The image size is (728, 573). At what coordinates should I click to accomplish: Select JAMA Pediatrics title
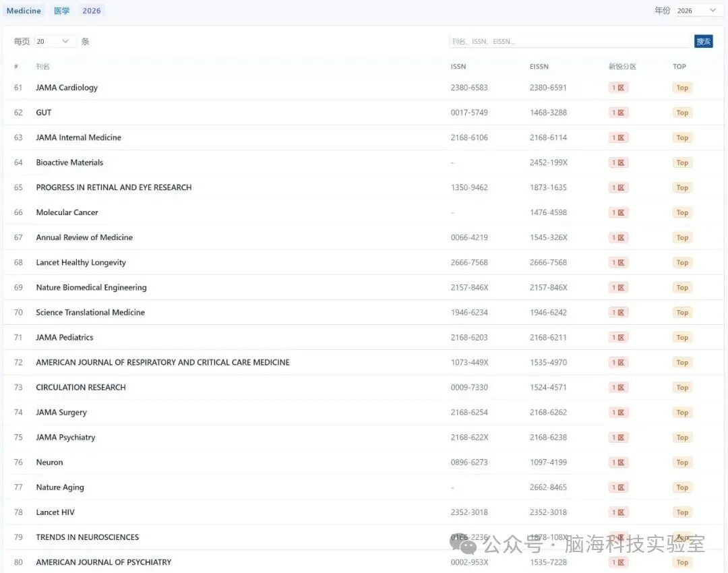pyautogui.click(x=65, y=338)
